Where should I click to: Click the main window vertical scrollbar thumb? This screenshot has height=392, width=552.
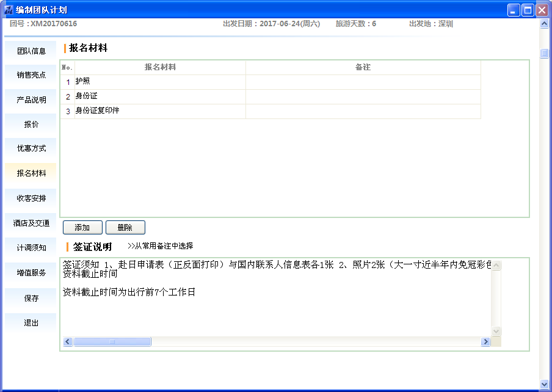click(x=544, y=53)
